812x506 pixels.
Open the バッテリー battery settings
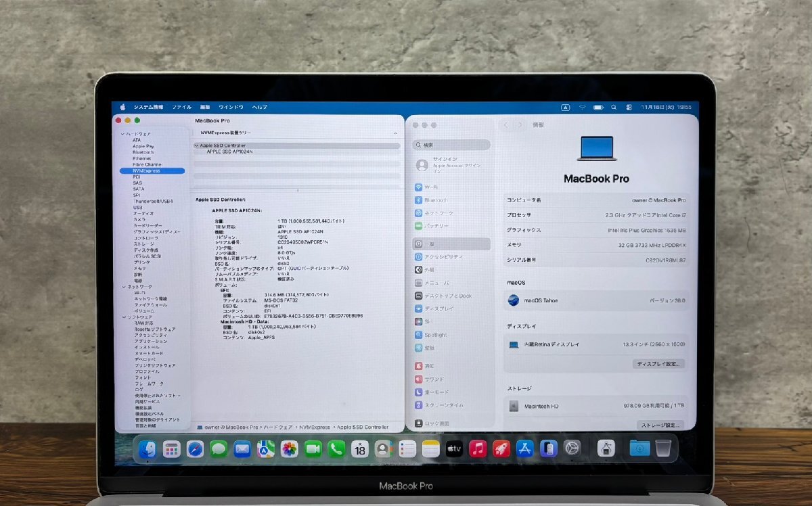click(451, 226)
